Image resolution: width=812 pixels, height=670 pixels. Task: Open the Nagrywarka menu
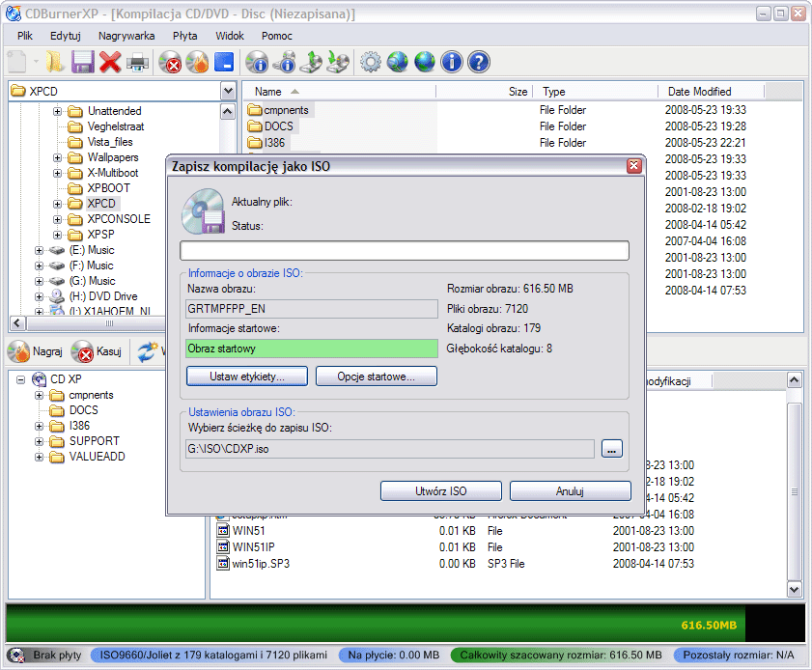click(x=126, y=36)
